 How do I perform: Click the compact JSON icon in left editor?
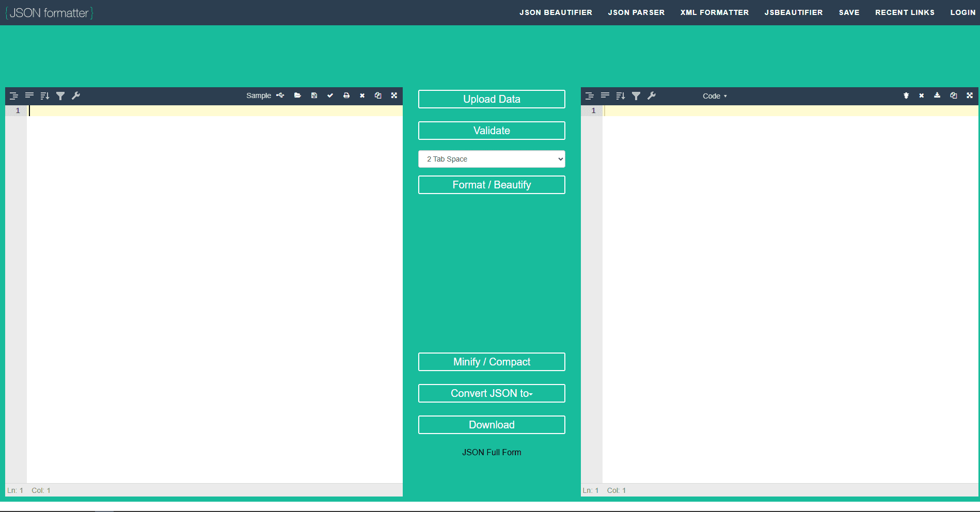click(29, 95)
